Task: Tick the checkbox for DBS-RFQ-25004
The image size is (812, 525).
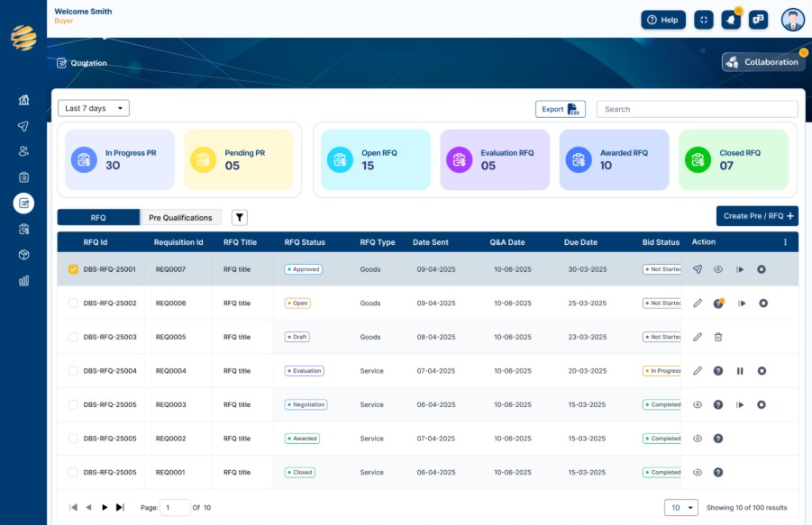Action: [x=73, y=371]
